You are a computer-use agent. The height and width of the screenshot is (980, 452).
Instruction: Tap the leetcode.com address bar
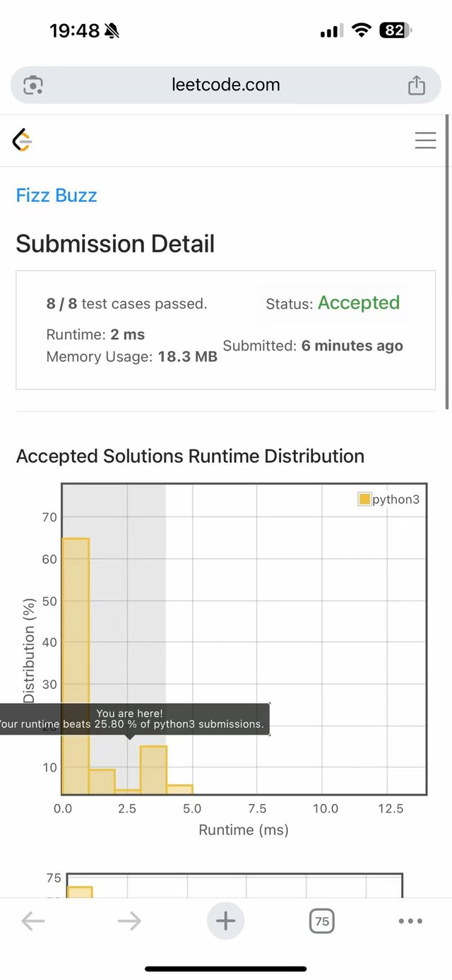coord(225,85)
